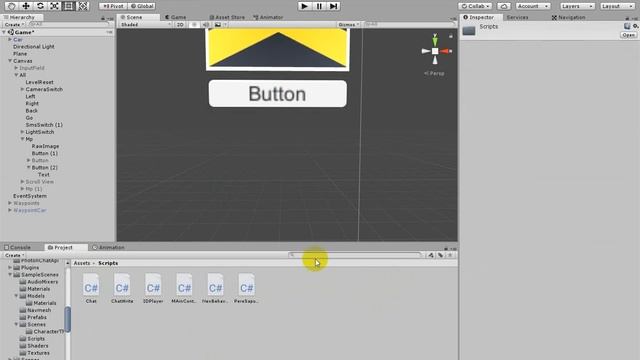Click the Assets breadcrumb in Project
This screenshot has height=360, width=640.
[x=82, y=263]
